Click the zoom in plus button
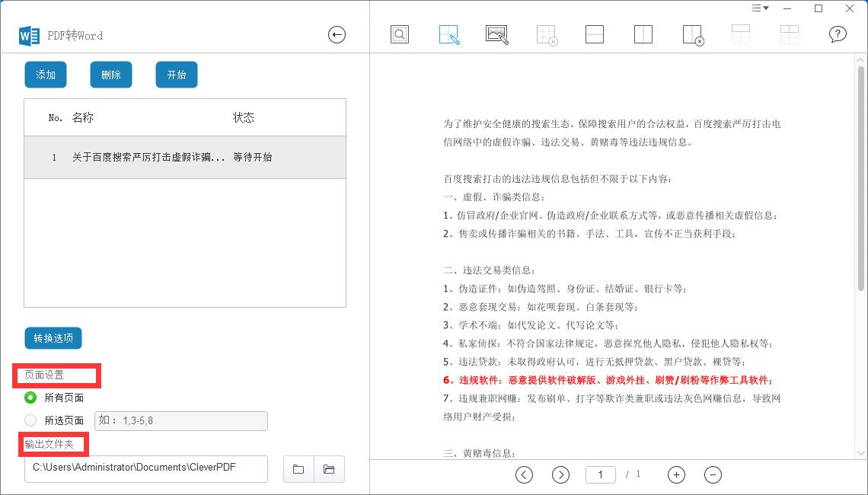 676,474
